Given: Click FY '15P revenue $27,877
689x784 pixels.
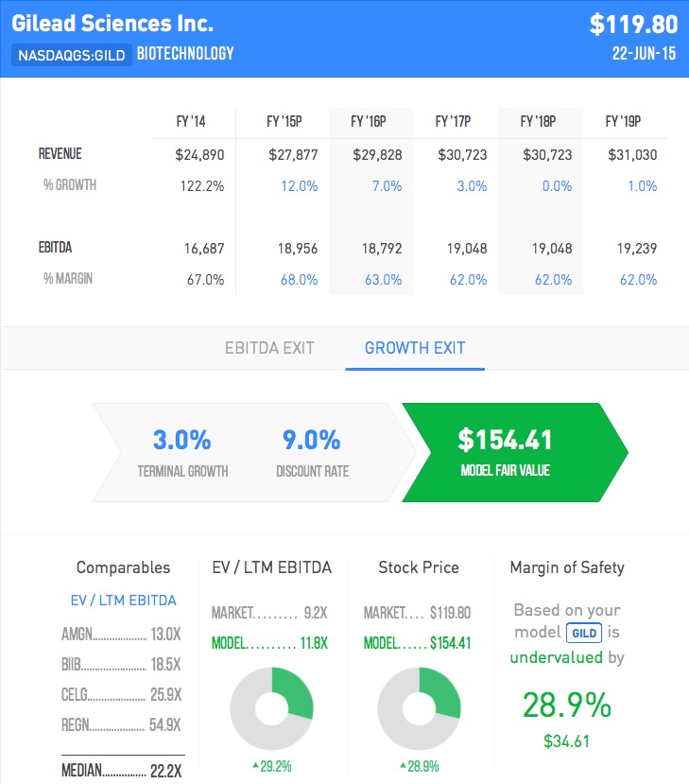Looking at the screenshot, I should [x=293, y=155].
